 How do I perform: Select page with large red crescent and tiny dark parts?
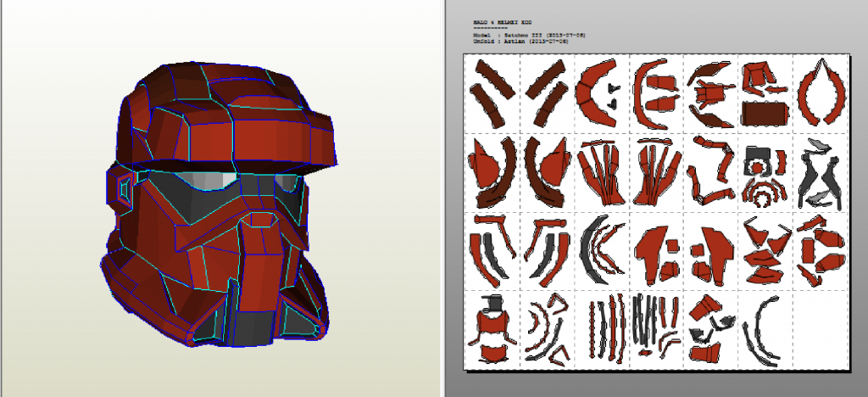coord(602,94)
